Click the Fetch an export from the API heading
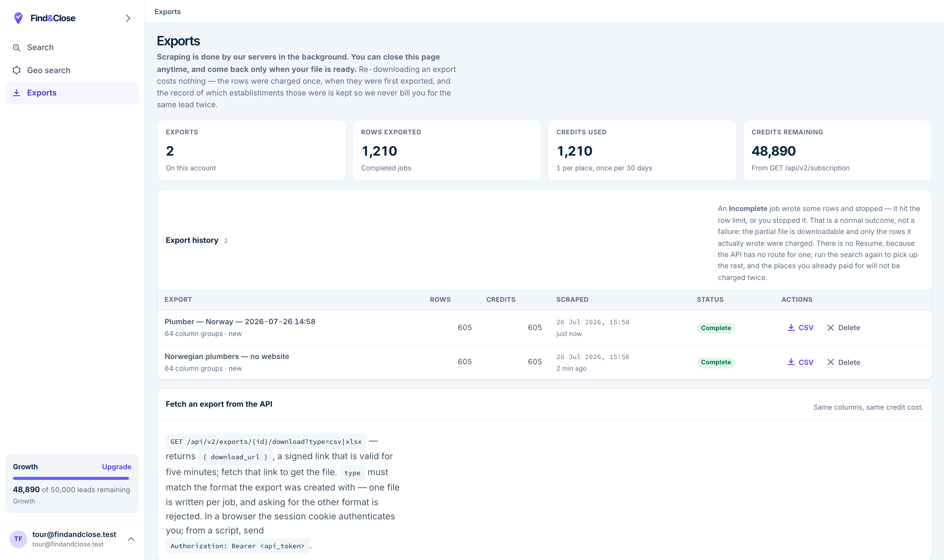Screen dimensions: 944x560 (x=219, y=404)
